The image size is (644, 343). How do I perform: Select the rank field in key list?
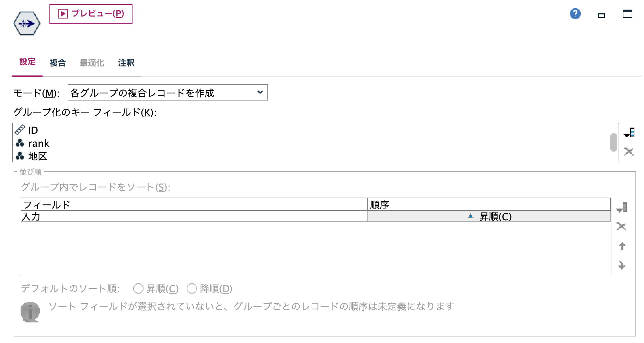point(39,143)
